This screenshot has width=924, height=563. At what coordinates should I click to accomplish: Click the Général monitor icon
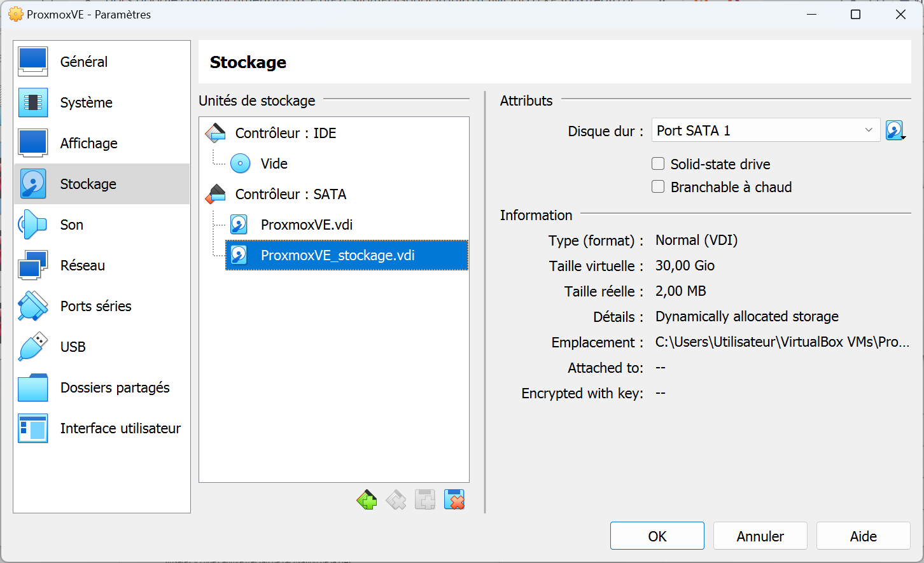33,62
